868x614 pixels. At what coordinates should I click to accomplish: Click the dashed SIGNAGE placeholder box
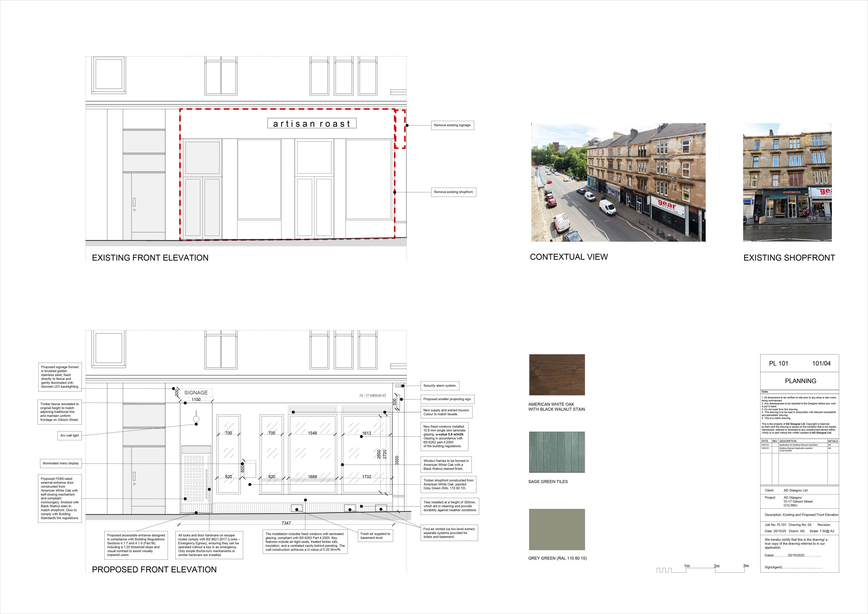[196, 393]
